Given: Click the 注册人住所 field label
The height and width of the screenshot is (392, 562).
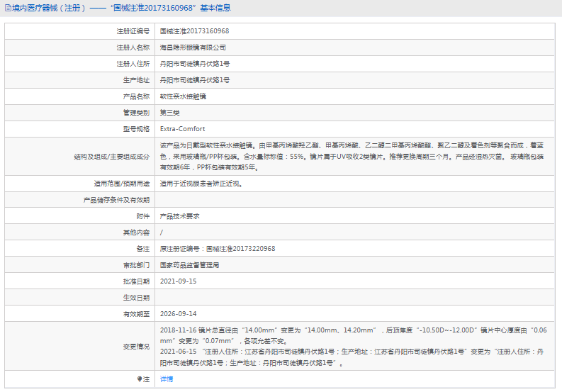Looking at the screenshot, I should point(133,64).
